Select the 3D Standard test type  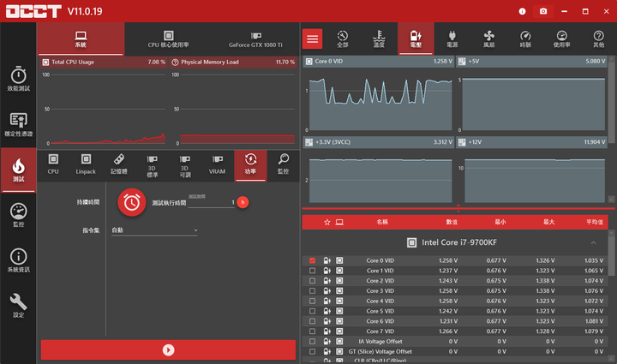[152, 165]
